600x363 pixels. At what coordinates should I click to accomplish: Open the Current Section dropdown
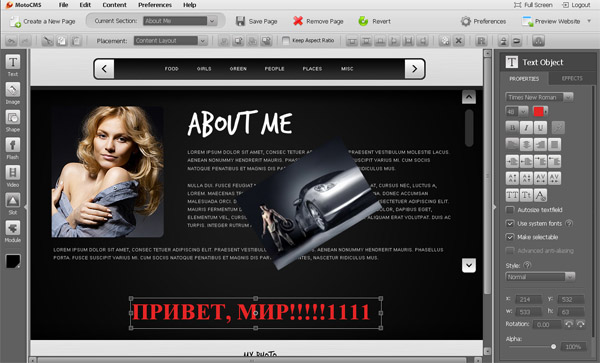(180, 21)
